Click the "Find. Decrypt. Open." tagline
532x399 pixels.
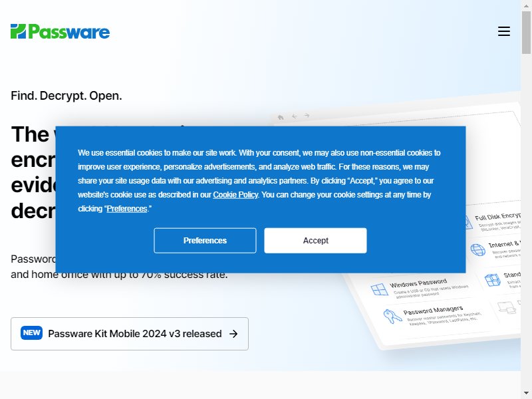(66, 96)
